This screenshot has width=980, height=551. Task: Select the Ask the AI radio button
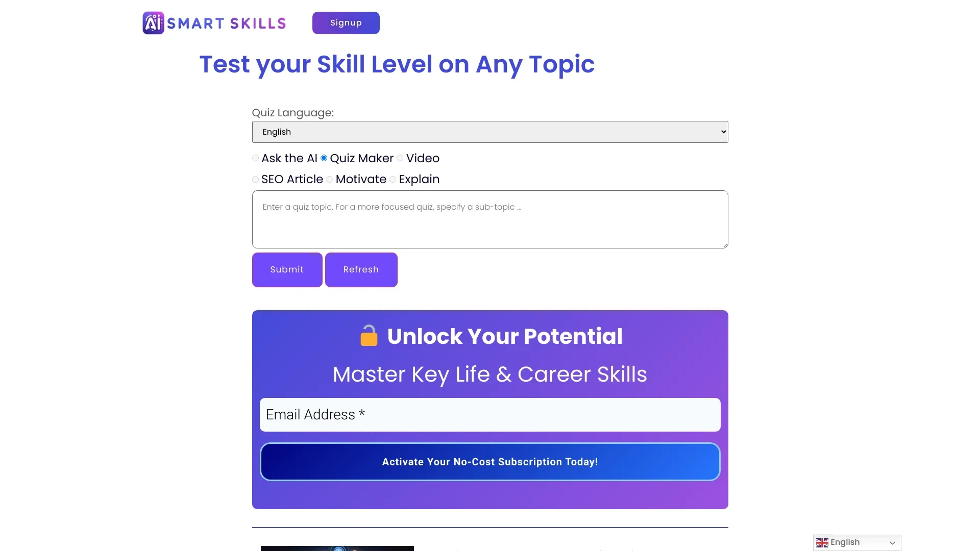tap(256, 158)
